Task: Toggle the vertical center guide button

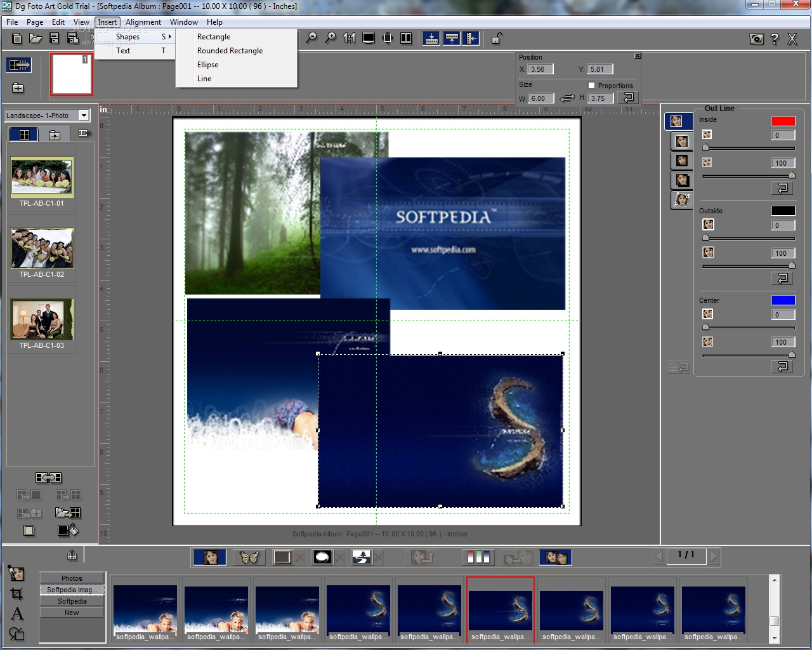Action: click(471, 39)
